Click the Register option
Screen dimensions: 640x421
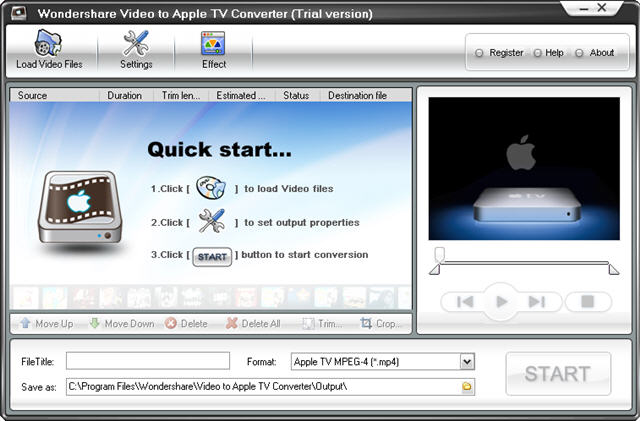(499, 53)
